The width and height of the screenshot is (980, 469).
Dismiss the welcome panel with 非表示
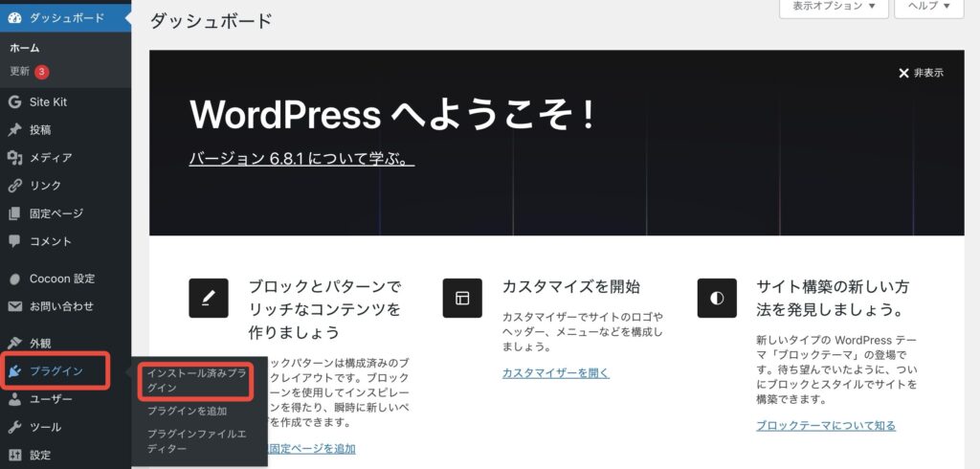tap(921, 73)
